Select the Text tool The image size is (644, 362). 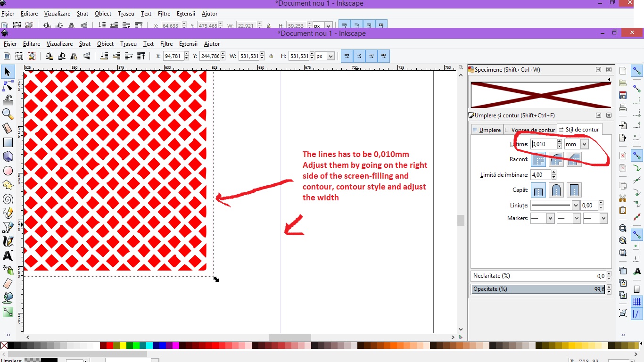[8, 255]
